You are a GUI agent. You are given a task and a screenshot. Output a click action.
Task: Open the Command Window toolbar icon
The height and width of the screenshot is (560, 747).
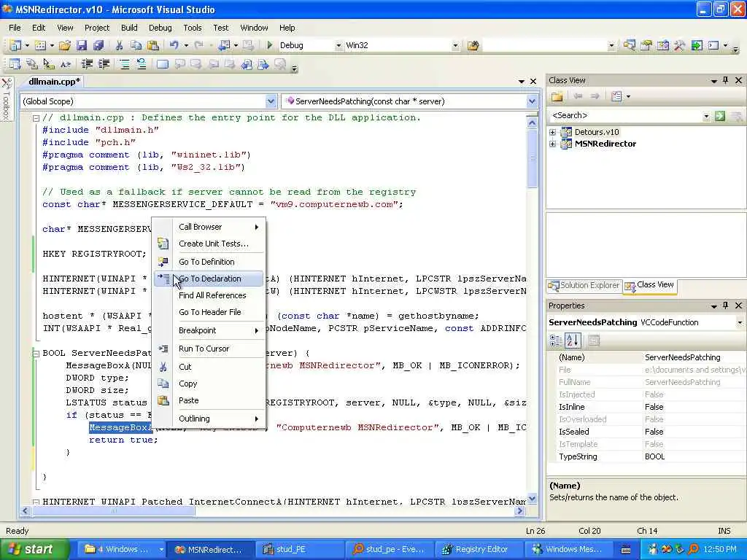713,45
